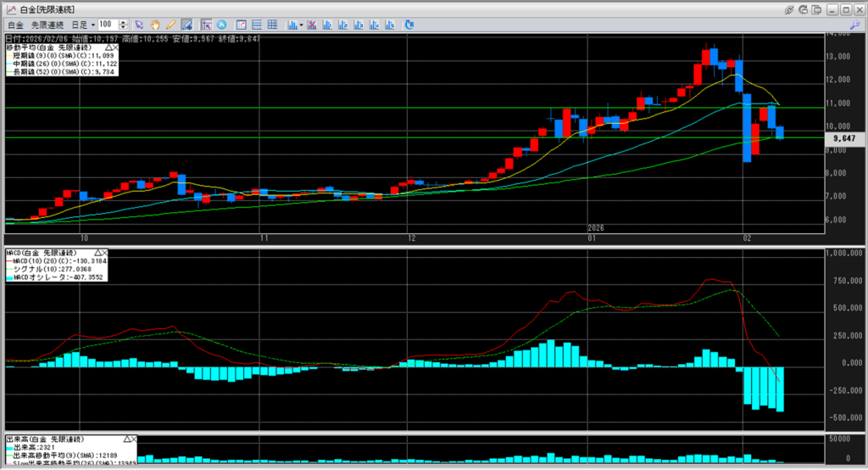This screenshot has height=470, width=868.
Task: Click the bar count field showing 100
Action: click(108, 25)
